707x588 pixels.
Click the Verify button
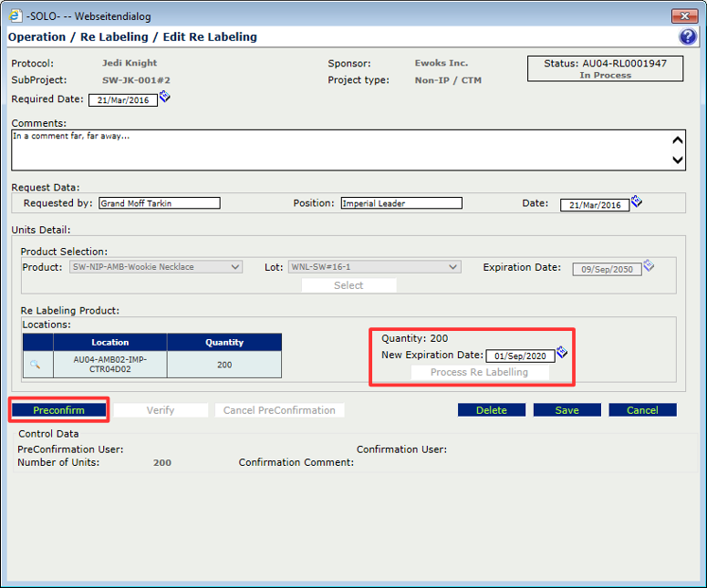tap(161, 410)
